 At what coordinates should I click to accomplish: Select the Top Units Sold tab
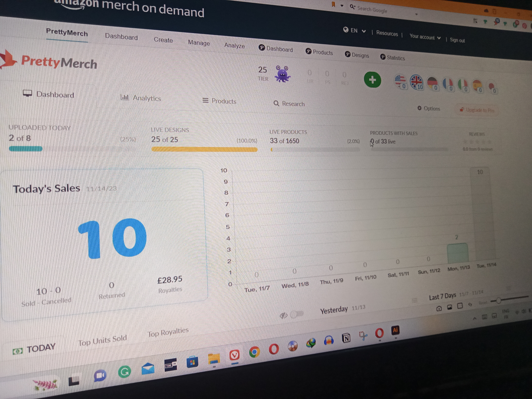pyautogui.click(x=103, y=340)
